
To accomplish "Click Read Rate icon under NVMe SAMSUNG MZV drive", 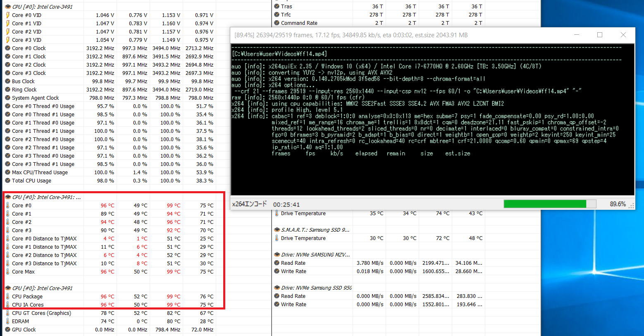I will tap(277, 263).
